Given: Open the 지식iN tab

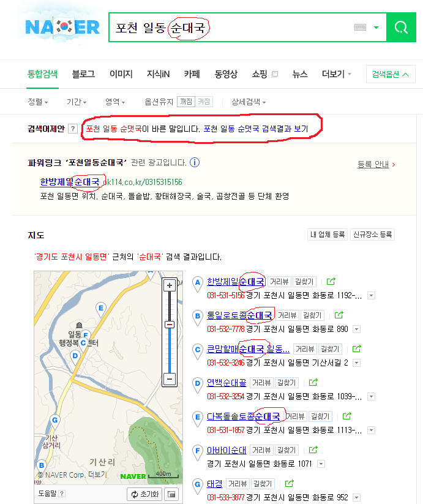Looking at the screenshot, I should click(x=158, y=75).
